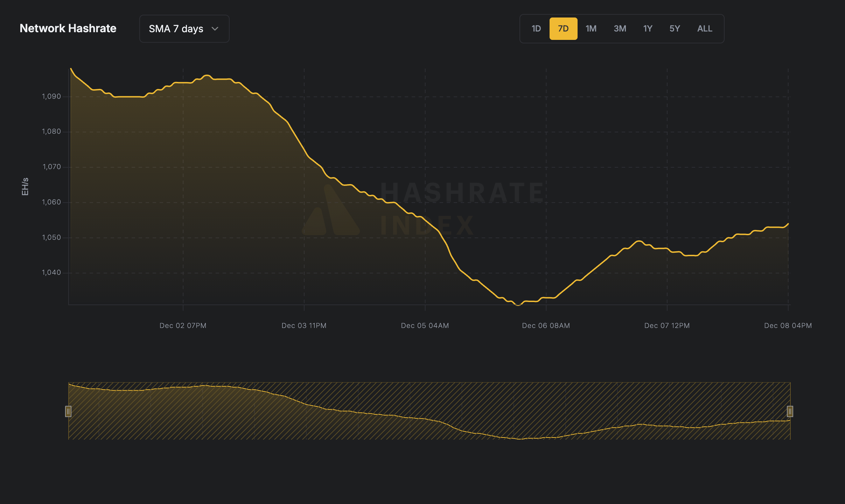The image size is (845, 504).
Task: Switch to the 1M time range
Action: tap(591, 28)
